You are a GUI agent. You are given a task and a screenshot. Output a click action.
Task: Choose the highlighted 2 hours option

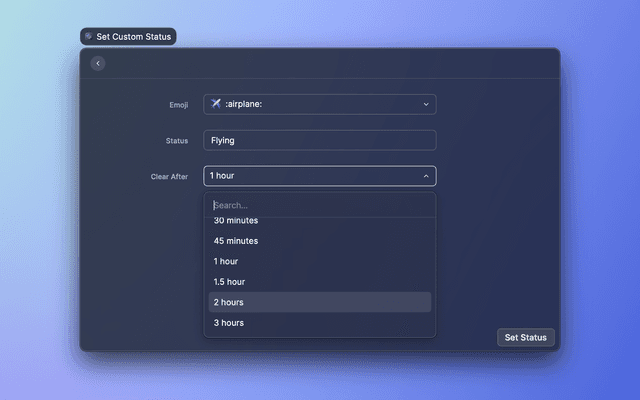click(x=229, y=302)
